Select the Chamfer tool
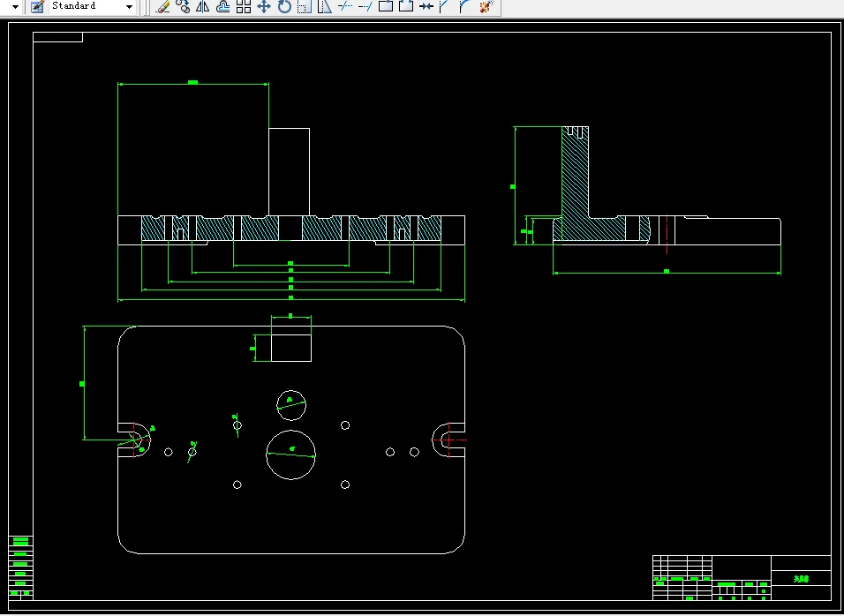Image resolution: width=844 pixels, height=616 pixels. tap(445, 6)
